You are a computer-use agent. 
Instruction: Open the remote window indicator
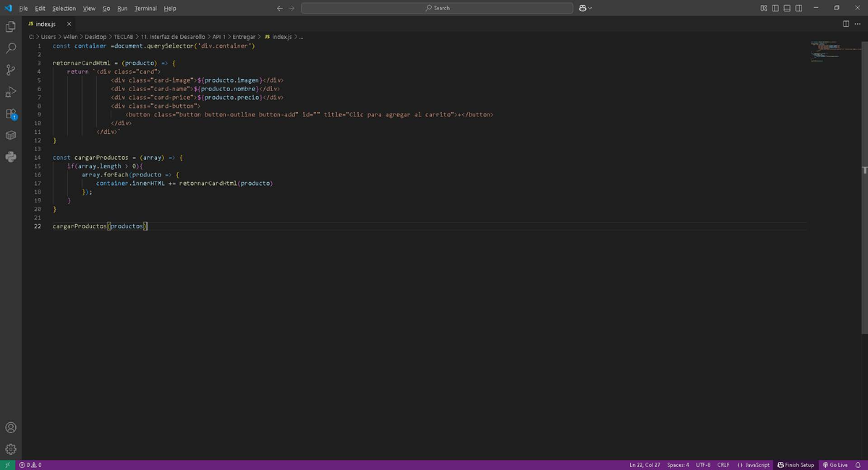[x=7, y=465]
